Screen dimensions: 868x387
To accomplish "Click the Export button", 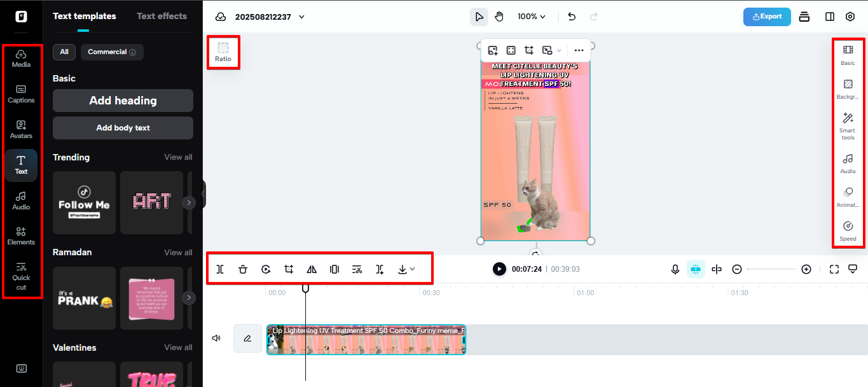I will click(x=767, y=17).
